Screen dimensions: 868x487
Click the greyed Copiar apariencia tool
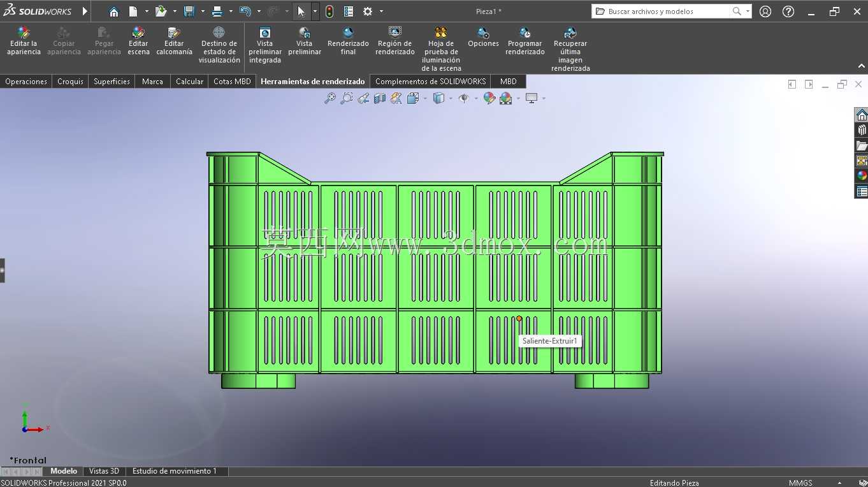[x=64, y=41]
